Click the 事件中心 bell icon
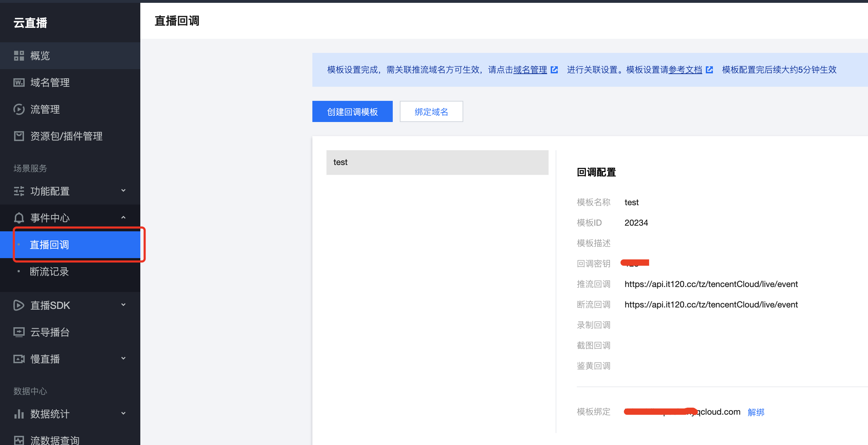The width and height of the screenshot is (868, 445). (19, 218)
